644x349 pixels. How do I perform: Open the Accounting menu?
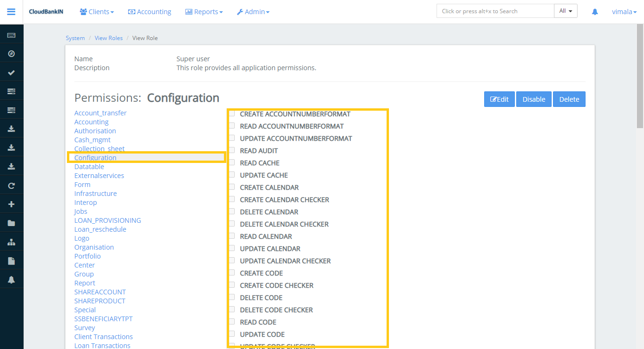[x=149, y=11]
